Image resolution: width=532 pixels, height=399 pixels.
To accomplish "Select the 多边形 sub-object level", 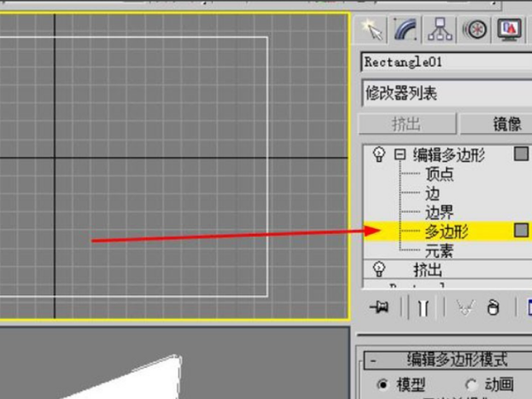I will (447, 231).
